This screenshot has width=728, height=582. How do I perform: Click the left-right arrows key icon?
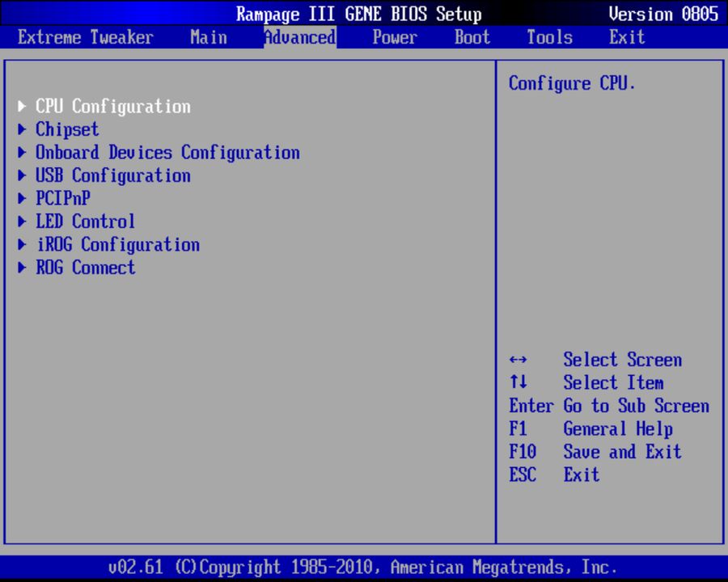click(518, 360)
